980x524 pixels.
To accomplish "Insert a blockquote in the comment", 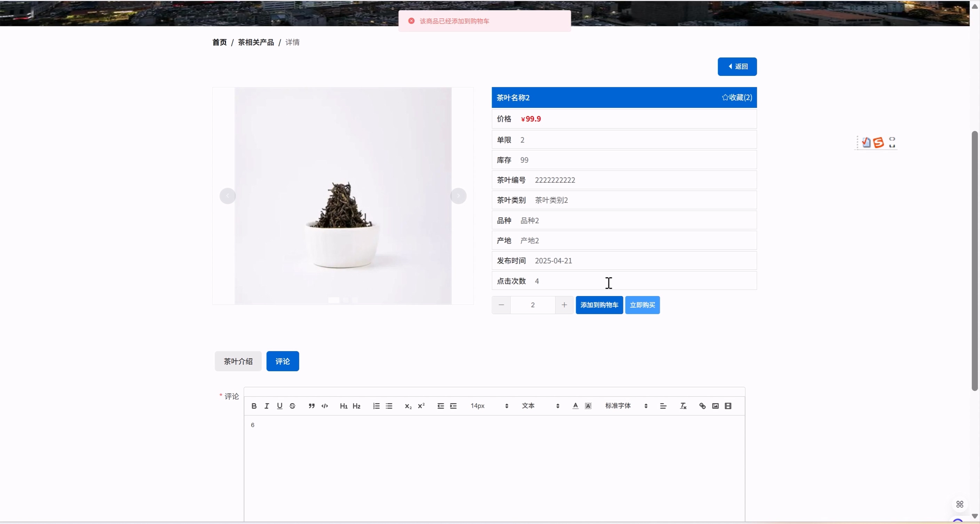I will click(311, 406).
